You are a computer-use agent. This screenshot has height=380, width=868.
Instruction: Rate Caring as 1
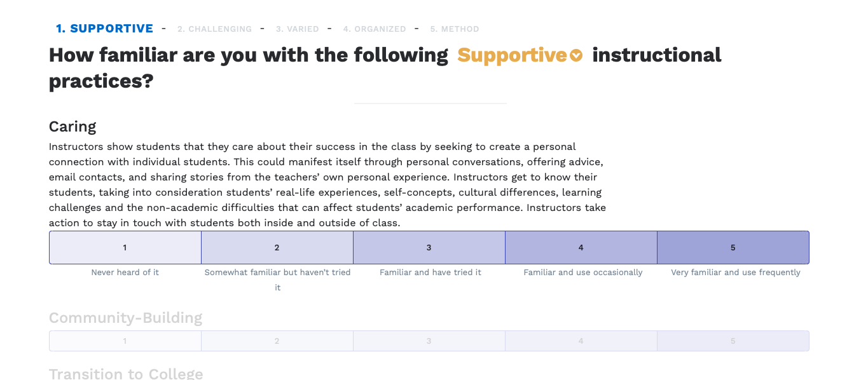pos(125,248)
